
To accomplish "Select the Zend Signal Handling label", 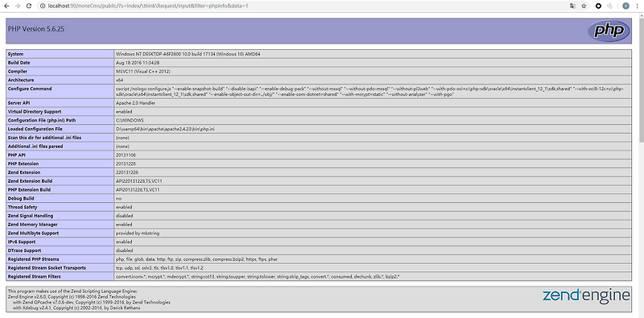I will point(31,216).
